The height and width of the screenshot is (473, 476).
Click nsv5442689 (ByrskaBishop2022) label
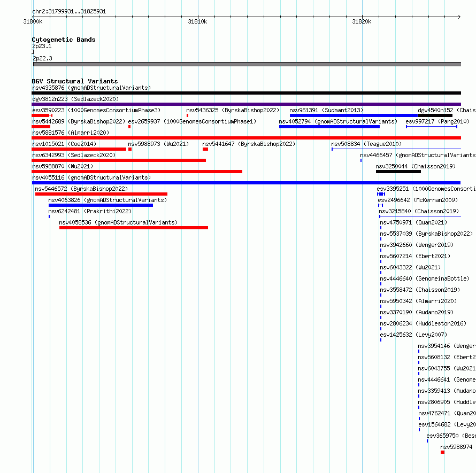tap(79, 122)
